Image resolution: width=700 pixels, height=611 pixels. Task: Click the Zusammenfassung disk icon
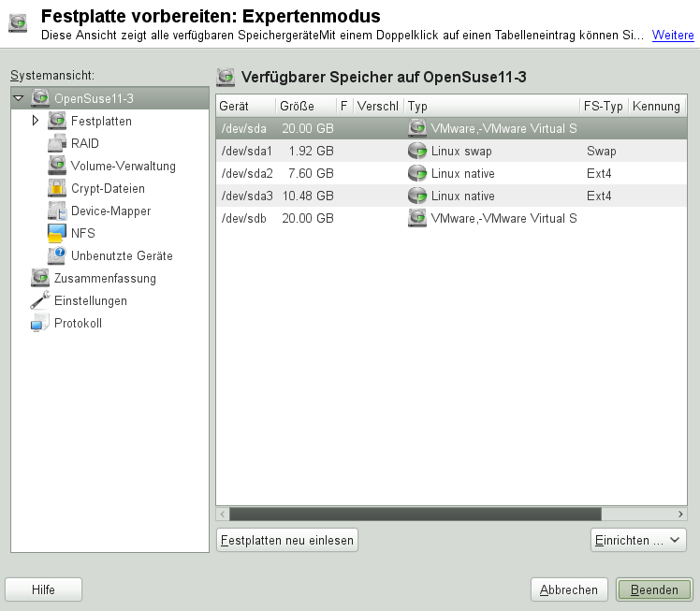tap(39, 278)
